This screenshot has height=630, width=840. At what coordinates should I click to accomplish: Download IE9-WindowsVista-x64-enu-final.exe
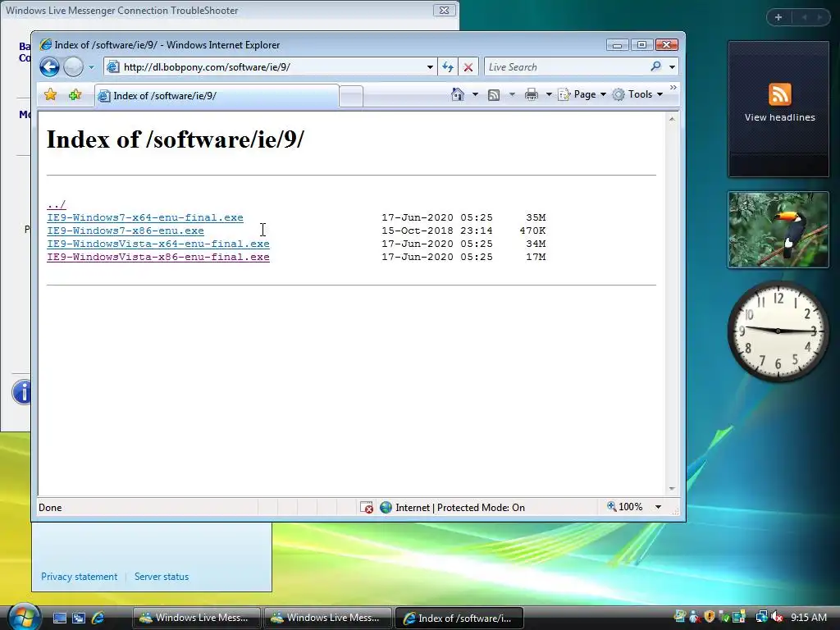pyautogui.click(x=158, y=244)
